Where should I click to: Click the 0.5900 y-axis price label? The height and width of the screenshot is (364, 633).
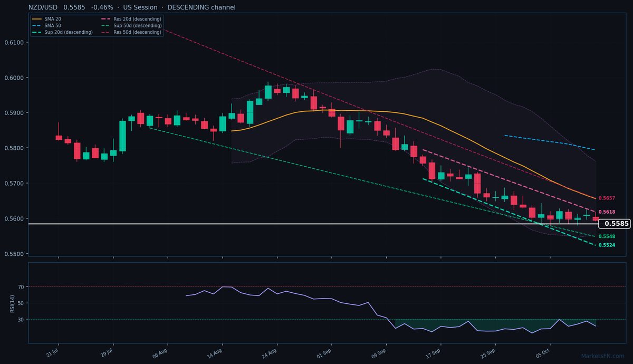click(13, 113)
